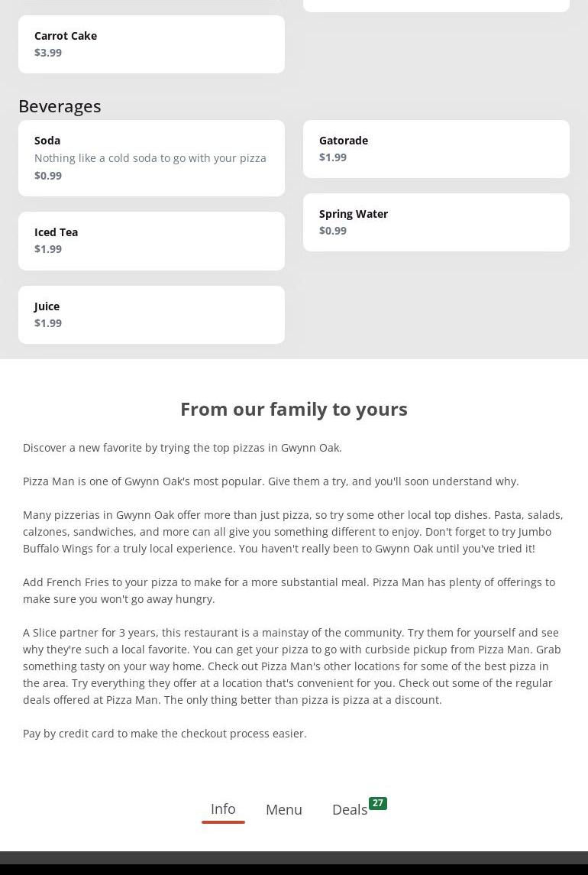
Task: Click the $3.99 Carrot Cake price
Action: (48, 53)
